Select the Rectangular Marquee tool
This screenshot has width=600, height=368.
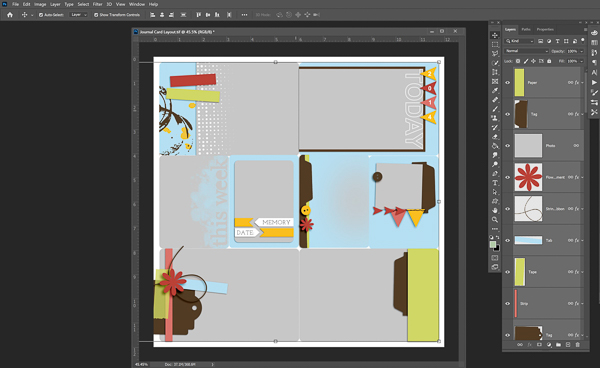(x=495, y=44)
